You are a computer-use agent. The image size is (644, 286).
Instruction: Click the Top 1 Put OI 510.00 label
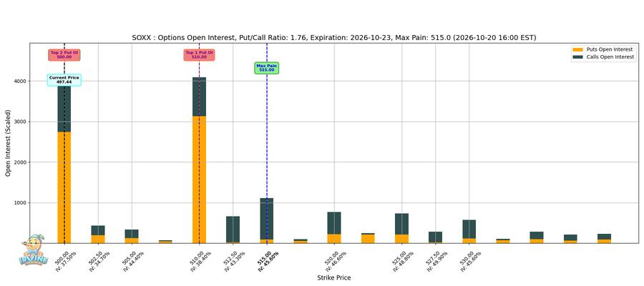[199, 55]
